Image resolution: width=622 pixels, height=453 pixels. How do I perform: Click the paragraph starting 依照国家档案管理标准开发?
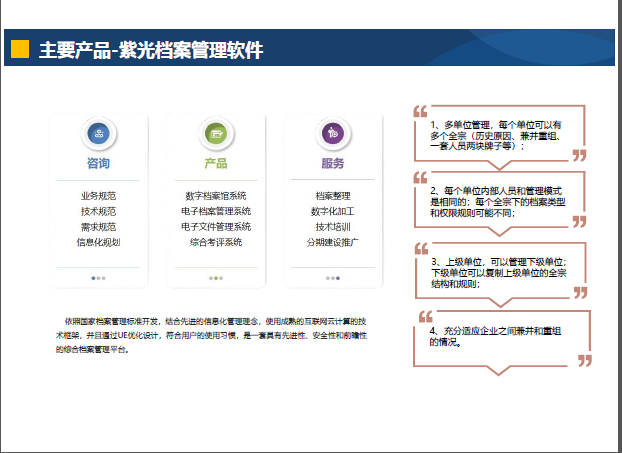pos(211,335)
